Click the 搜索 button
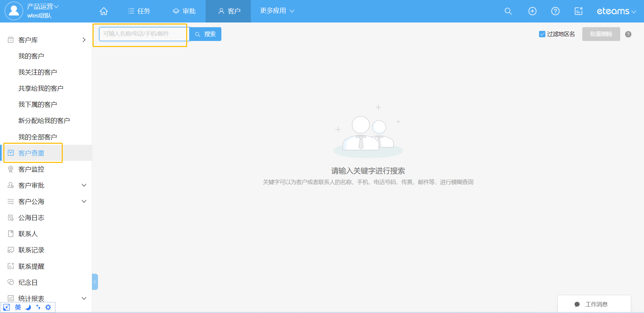 [205, 34]
